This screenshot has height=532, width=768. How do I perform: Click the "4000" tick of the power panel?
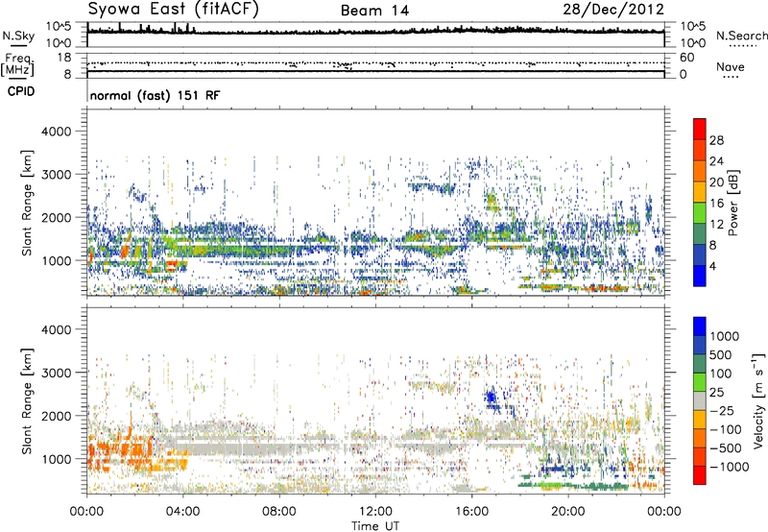pyautogui.click(x=56, y=132)
